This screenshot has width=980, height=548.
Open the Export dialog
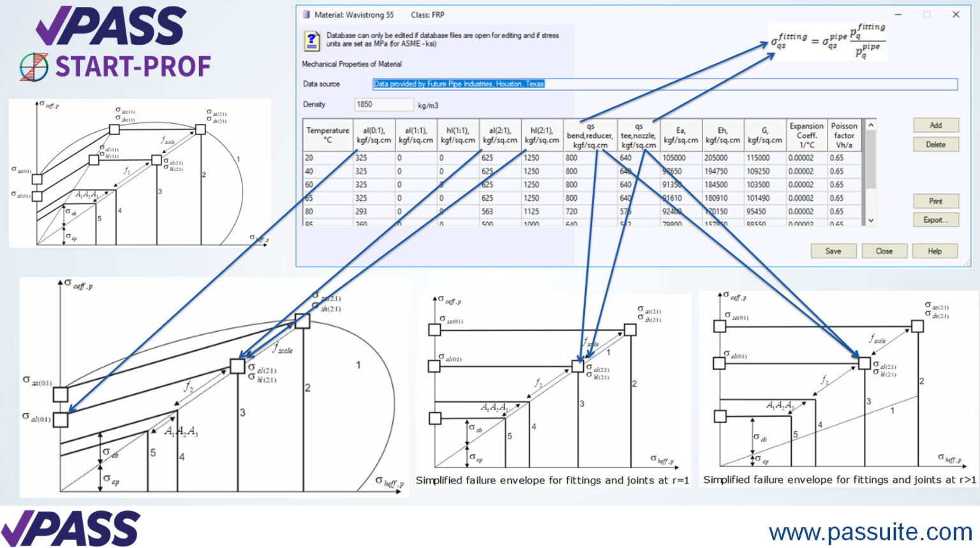[x=935, y=219]
